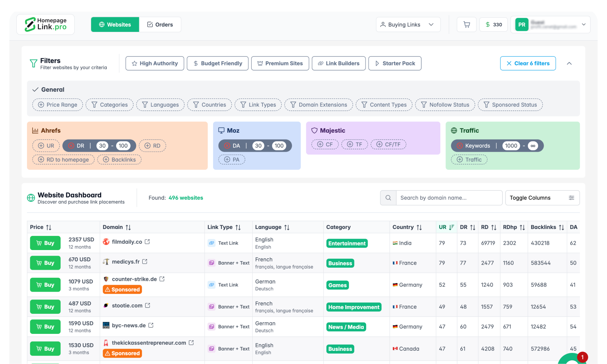This screenshot has height=364, width=607.
Task: Select the Budget Friendly preset
Action: (218, 63)
